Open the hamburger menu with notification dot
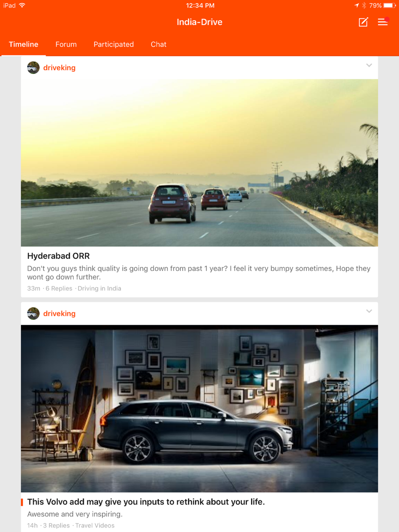 coord(383,22)
